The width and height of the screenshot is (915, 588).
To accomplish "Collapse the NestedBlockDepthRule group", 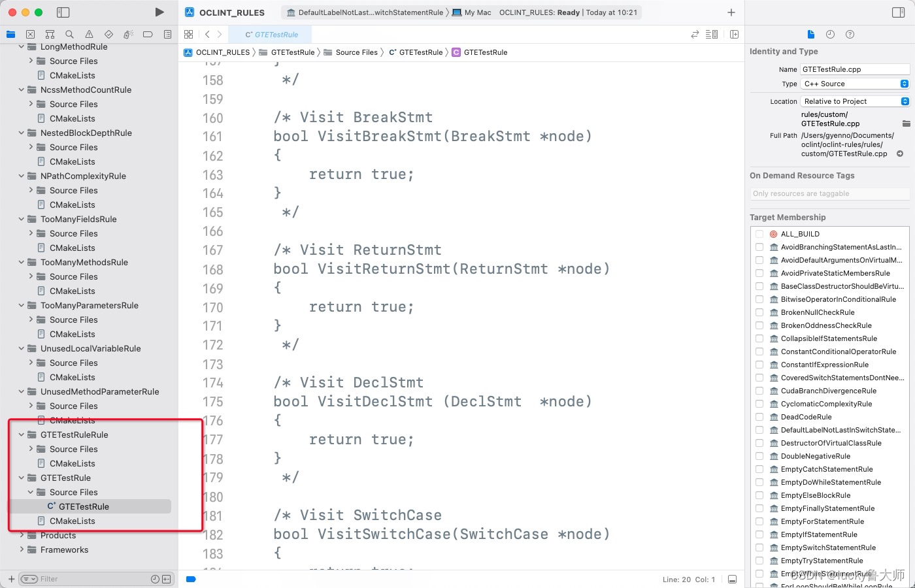I will pos(22,133).
